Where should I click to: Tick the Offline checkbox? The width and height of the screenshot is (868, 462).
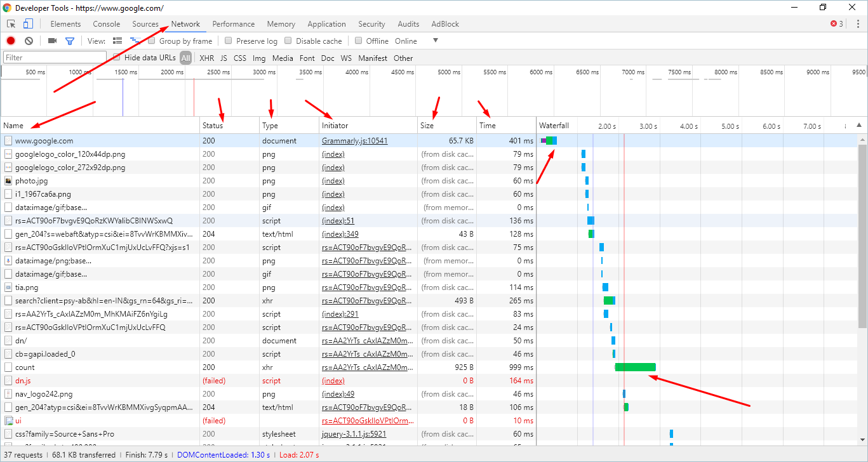tap(359, 41)
